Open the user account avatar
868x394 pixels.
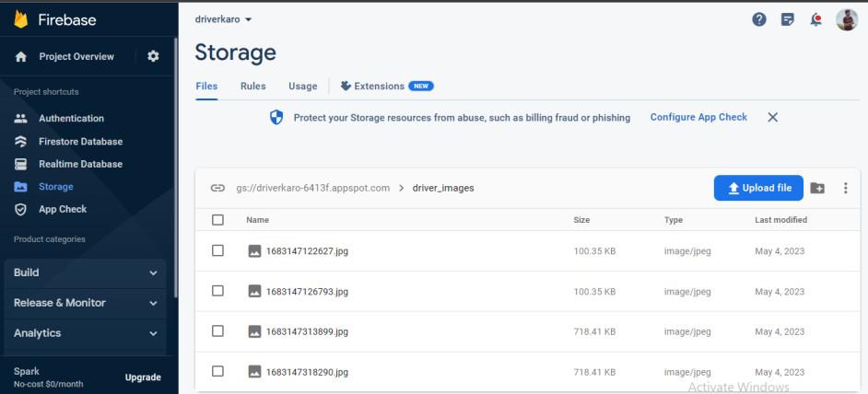[846, 19]
